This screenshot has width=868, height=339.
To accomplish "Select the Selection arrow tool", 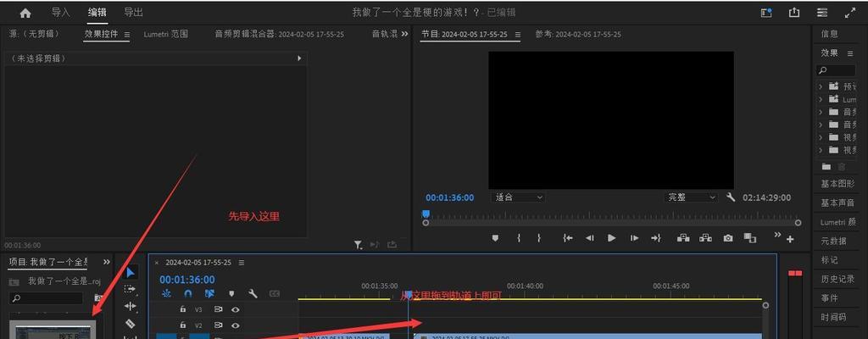I will click(x=130, y=272).
